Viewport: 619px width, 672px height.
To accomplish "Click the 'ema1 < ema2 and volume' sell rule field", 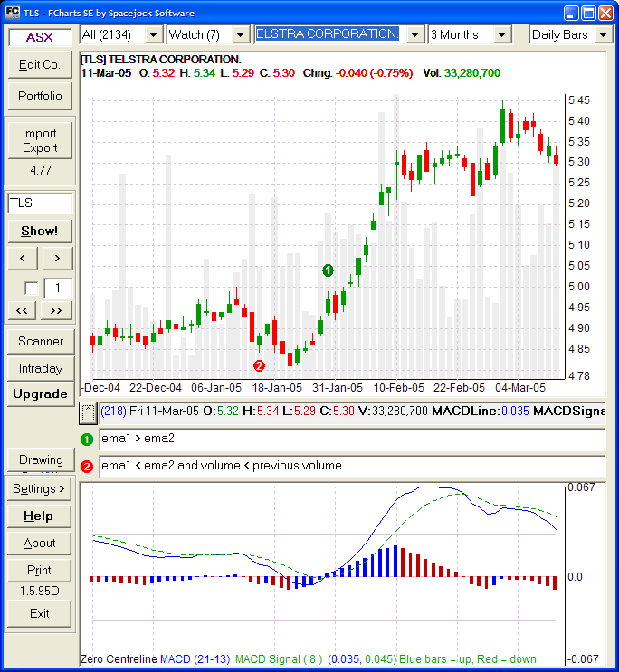I will click(x=352, y=466).
